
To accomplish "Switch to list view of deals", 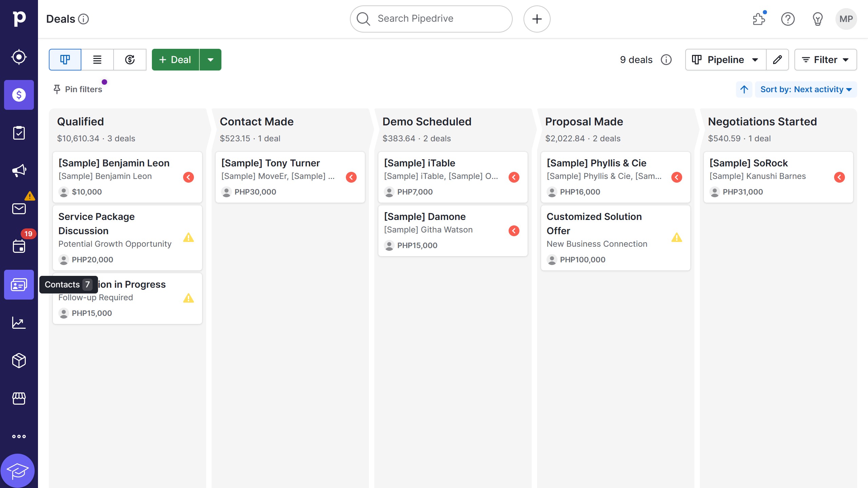I will tap(97, 60).
